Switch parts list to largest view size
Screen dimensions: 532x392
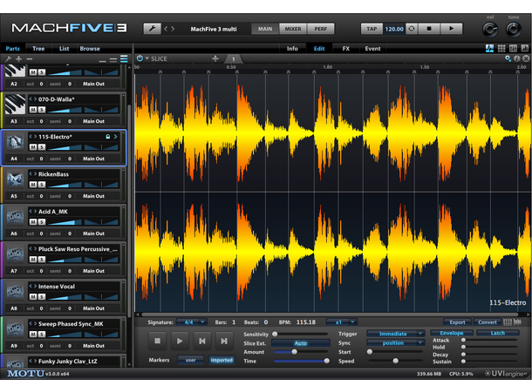coord(124,59)
